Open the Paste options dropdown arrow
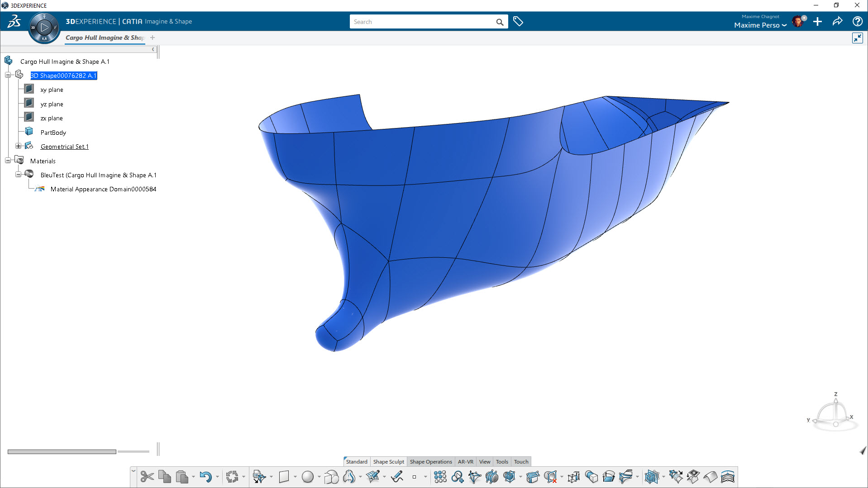868x488 pixels. point(193,477)
